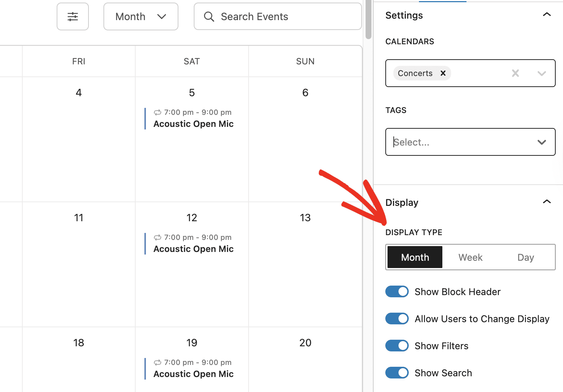
Task: Open the calendar filters icon button
Action: click(73, 16)
